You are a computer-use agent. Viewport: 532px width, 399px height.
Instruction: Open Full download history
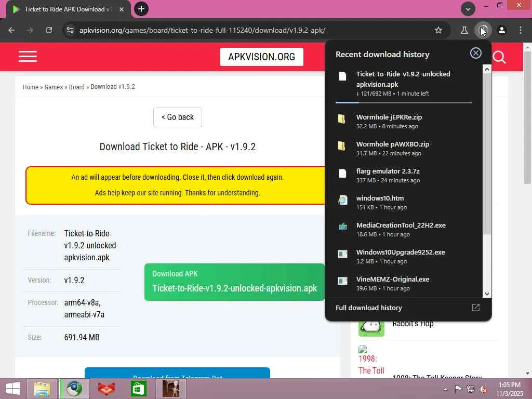(x=369, y=308)
